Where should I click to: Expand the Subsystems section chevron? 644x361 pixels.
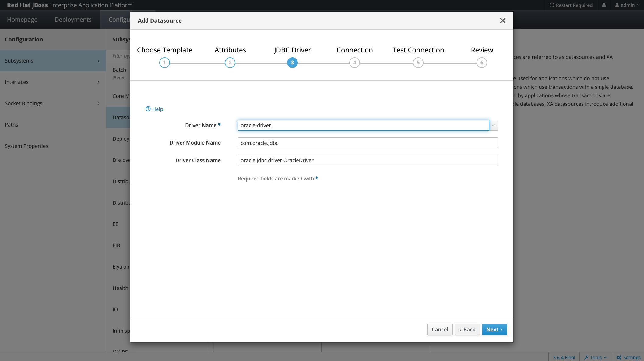pos(99,61)
